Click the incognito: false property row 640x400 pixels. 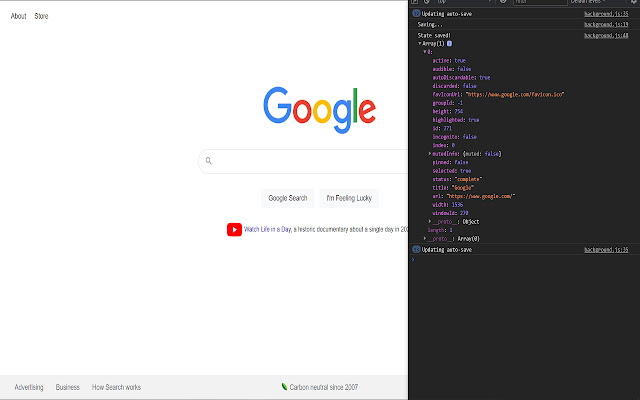[454, 137]
